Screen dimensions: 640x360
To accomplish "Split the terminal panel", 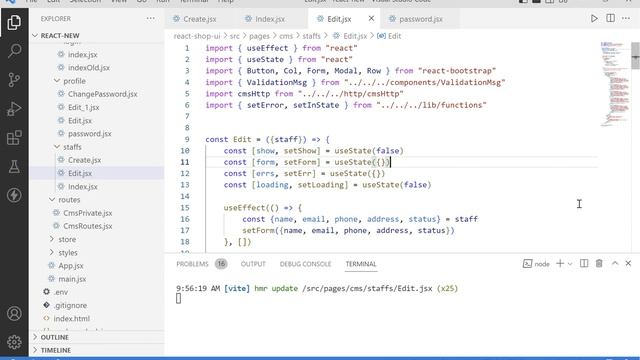I will tap(584, 264).
